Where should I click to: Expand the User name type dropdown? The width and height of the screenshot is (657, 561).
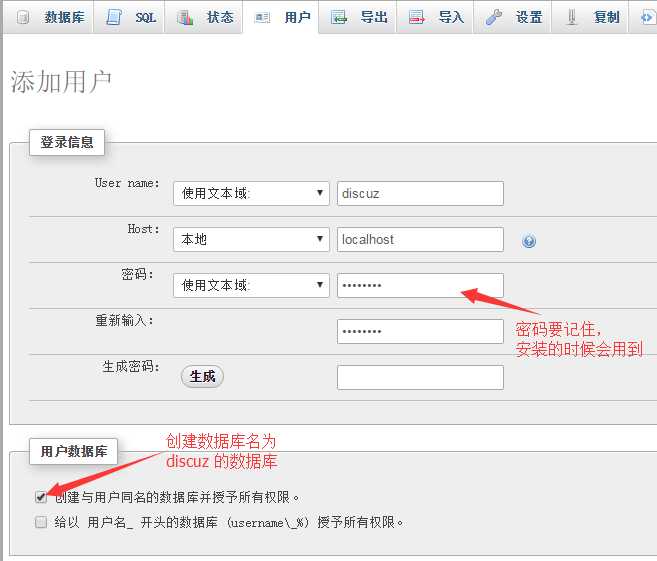click(x=251, y=194)
